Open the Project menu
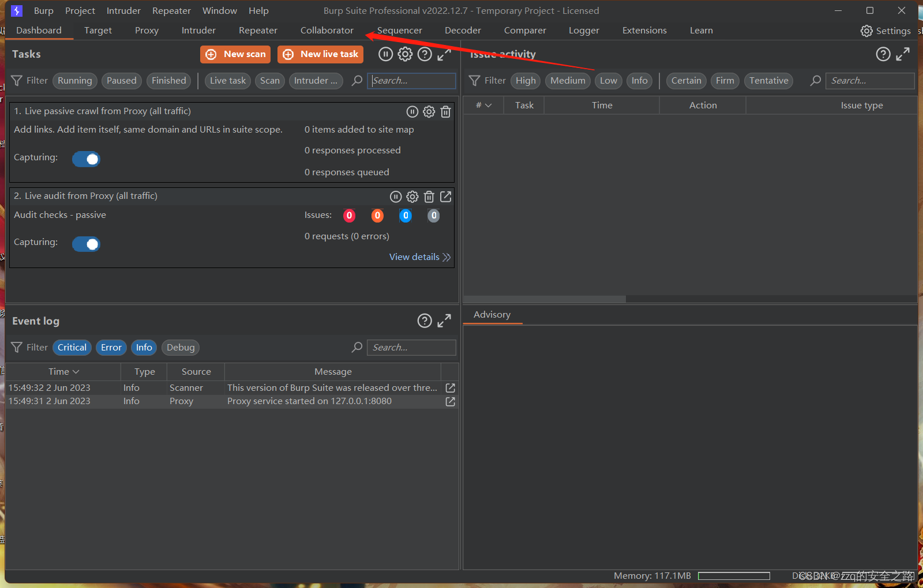Viewport: 923px width, 588px height. (x=80, y=11)
